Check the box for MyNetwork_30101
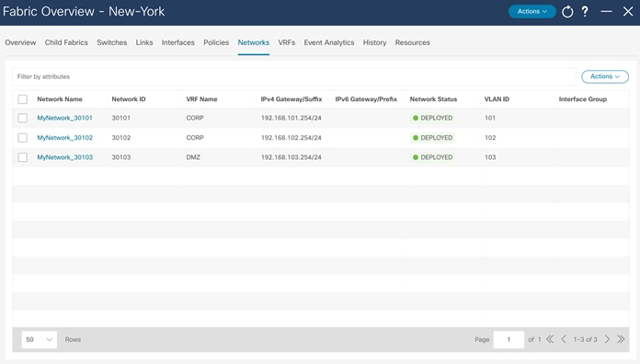Screen dimensions: 640x364 22,118
